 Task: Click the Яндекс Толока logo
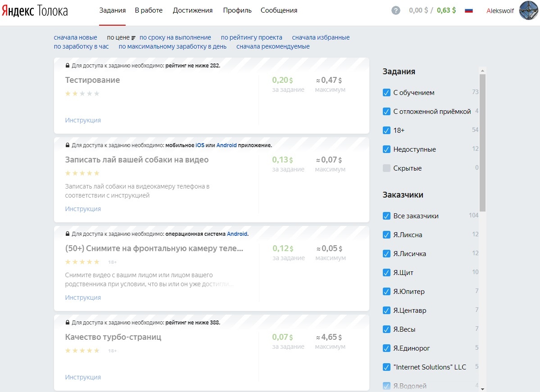pos(35,11)
